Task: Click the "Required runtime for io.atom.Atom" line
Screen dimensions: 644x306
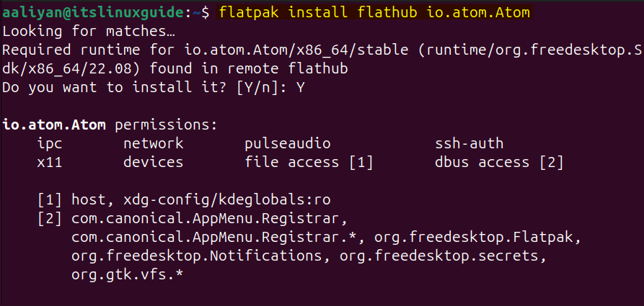Action: (322, 50)
